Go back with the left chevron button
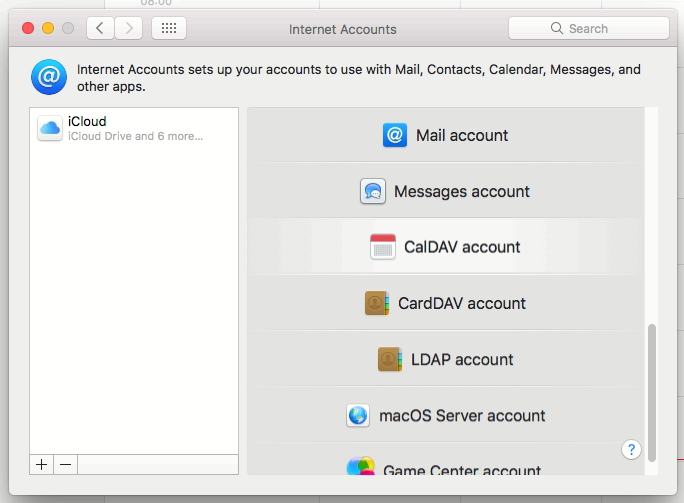The image size is (684, 503). click(100, 28)
